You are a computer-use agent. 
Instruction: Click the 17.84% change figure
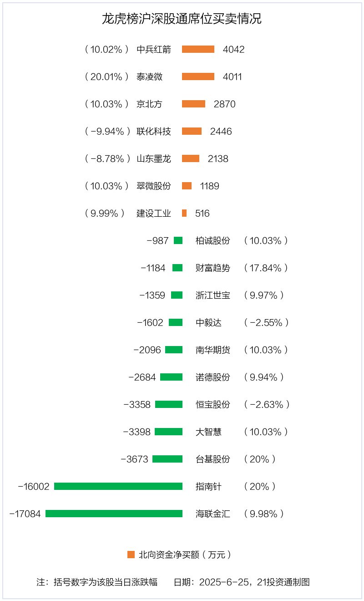click(266, 268)
